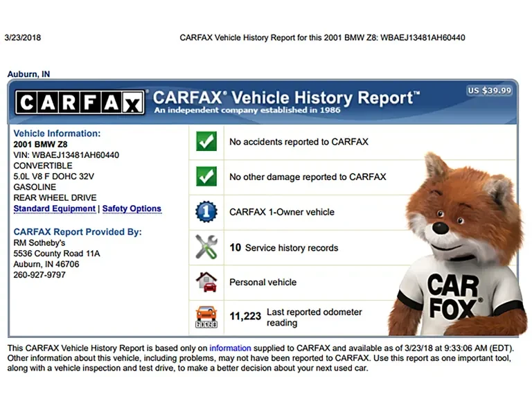This screenshot has width=532, height=399.
Task: Click 'Personal vehicle' text
Action: (263, 283)
